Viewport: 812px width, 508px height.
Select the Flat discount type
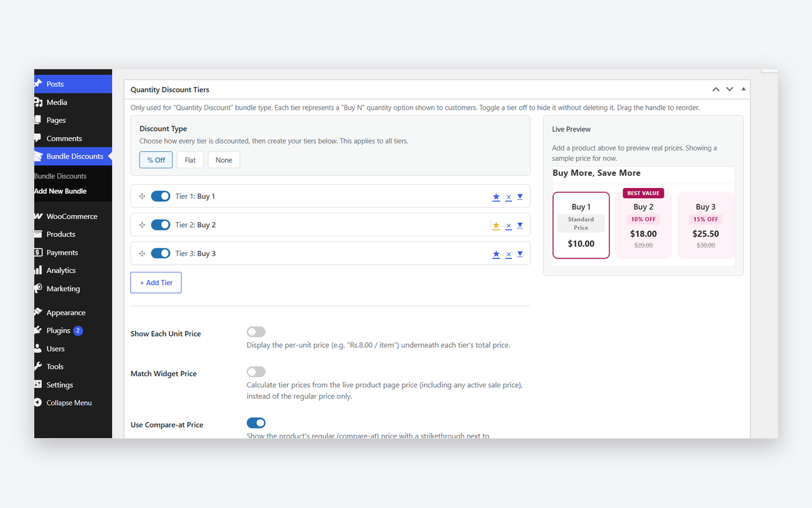pyautogui.click(x=190, y=160)
